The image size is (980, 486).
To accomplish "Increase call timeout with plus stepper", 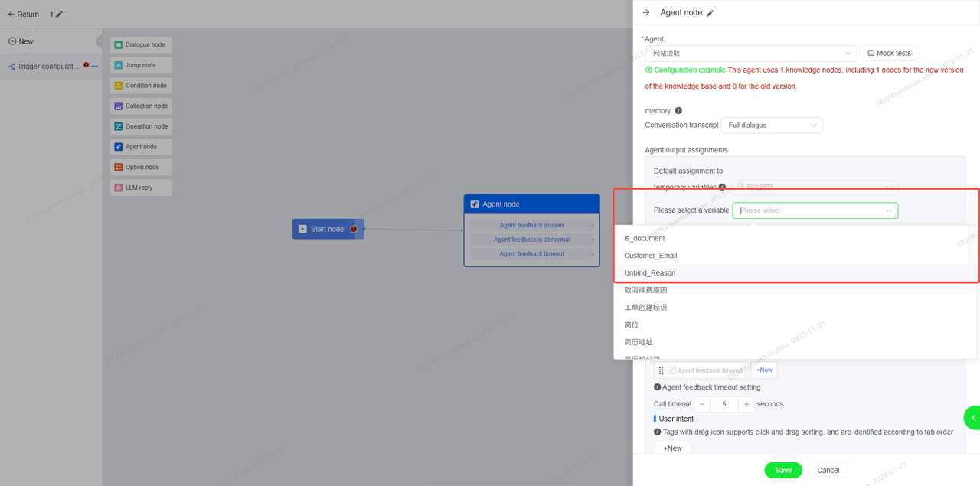I will (746, 404).
